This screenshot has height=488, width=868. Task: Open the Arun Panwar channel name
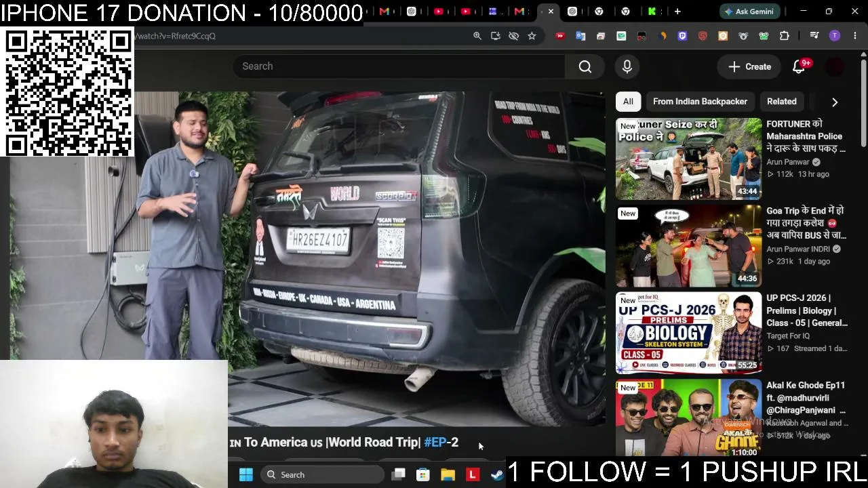point(788,162)
